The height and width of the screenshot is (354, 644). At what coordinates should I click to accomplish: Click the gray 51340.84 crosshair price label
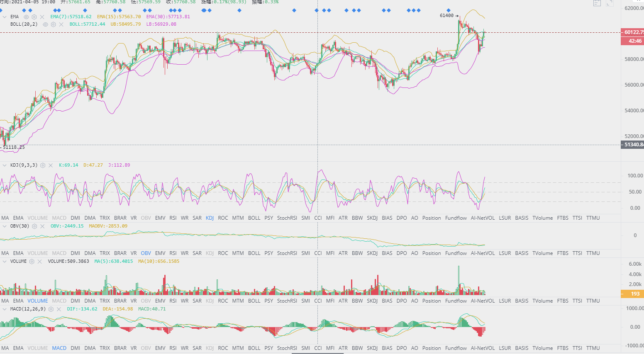coord(632,145)
